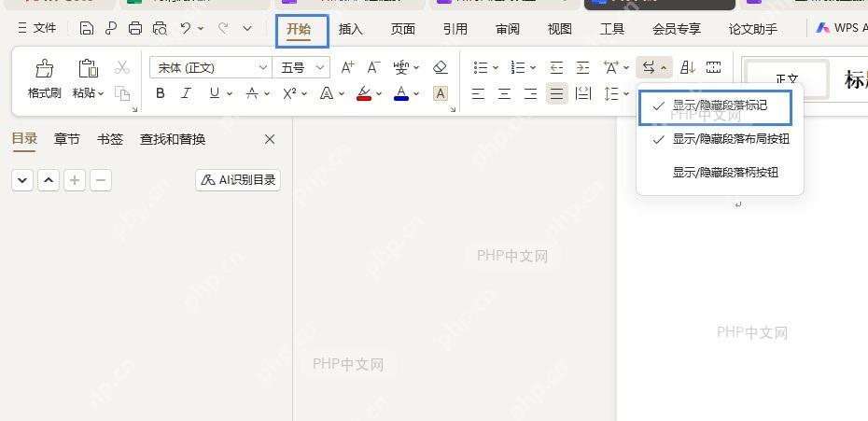
Task: Click the Distributed alignment icon
Action: 583,93
